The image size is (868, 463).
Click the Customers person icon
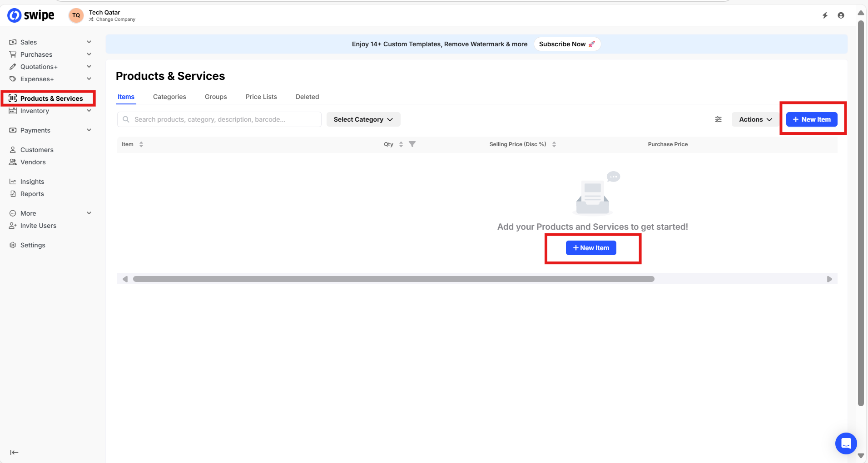[x=13, y=150]
